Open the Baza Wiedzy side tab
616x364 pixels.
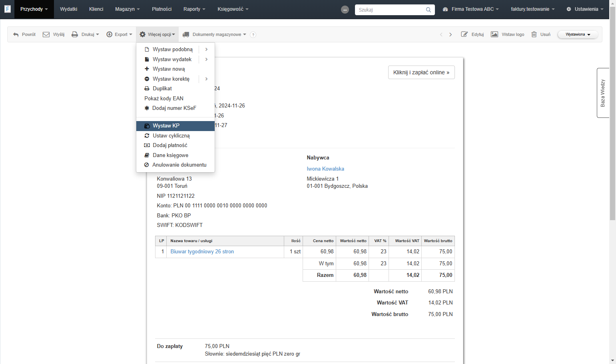click(x=603, y=93)
